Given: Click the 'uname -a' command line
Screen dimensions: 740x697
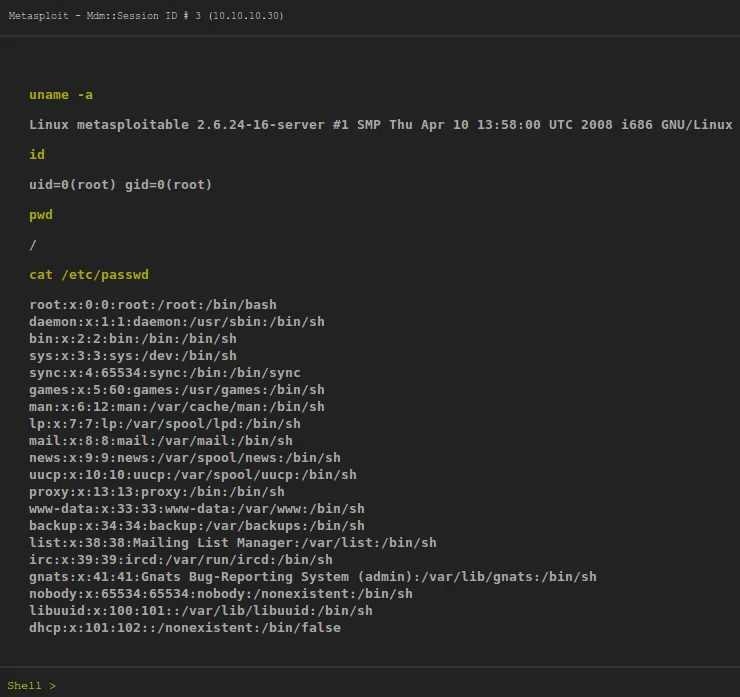Looking at the screenshot, I should pos(61,95).
